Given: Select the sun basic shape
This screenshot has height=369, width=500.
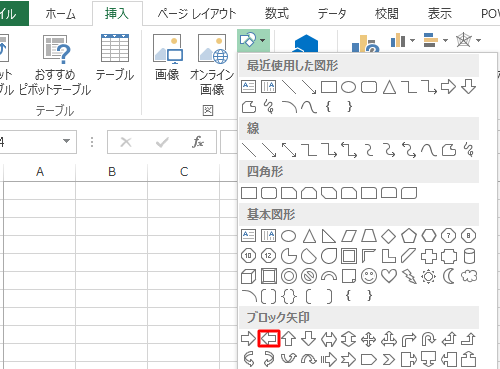Looking at the screenshot, I should point(429,276).
